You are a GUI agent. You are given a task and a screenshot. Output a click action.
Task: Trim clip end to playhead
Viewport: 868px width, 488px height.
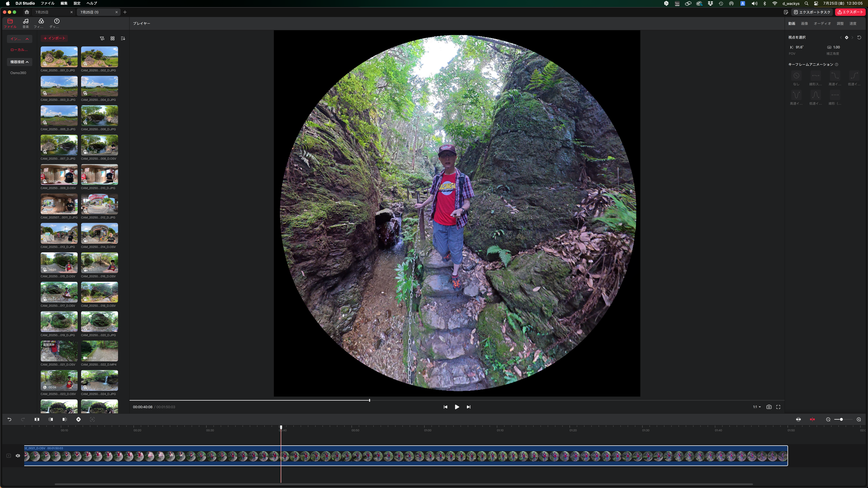(x=65, y=419)
